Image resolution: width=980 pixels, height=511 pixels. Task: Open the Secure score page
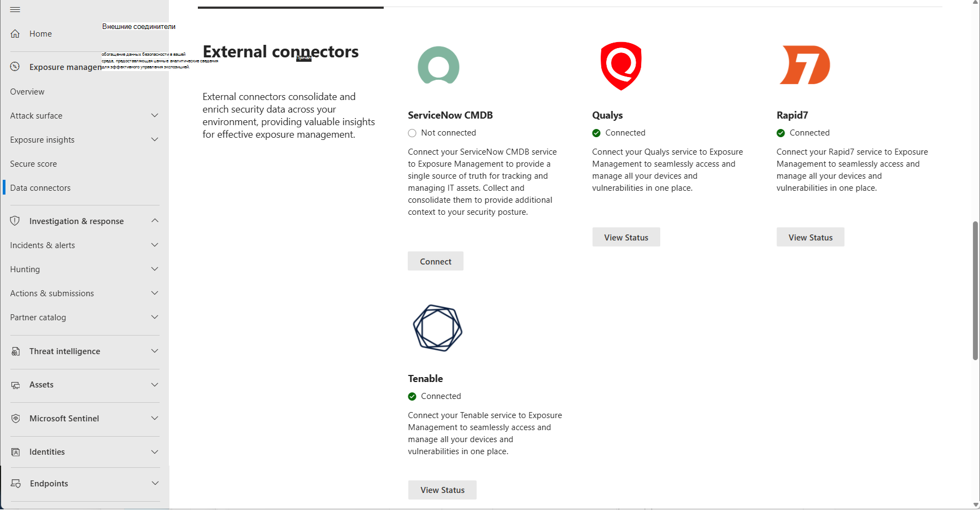coord(33,164)
